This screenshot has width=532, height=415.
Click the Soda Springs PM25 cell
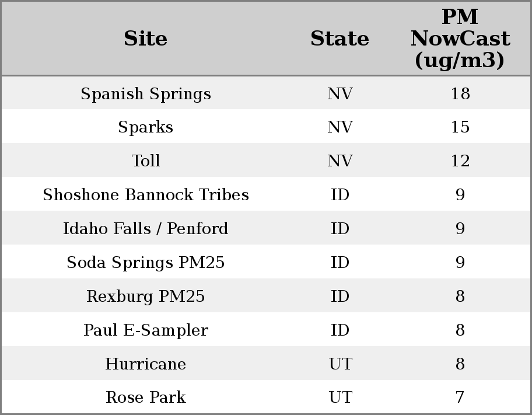tap(145, 263)
